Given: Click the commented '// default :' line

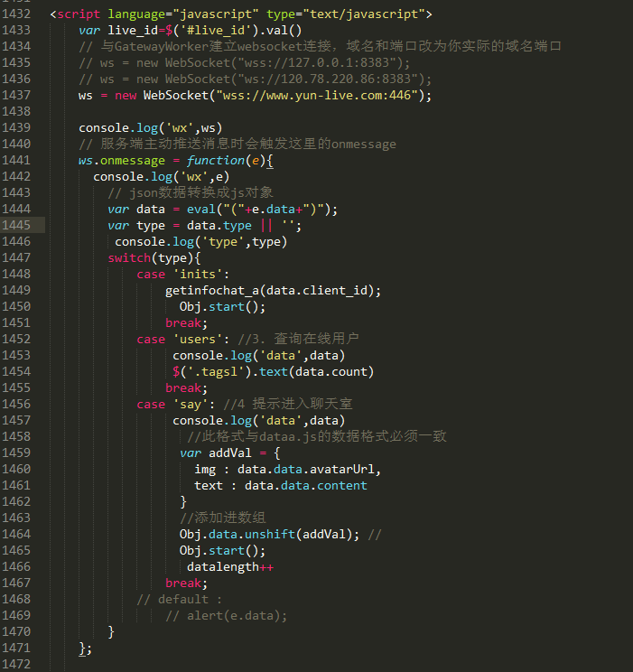Looking at the screenshot, I should [x=179, y=600].
